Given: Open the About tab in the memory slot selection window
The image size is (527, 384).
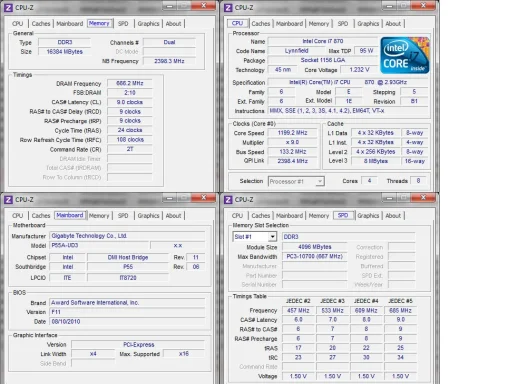Looking at the screenshot, I should (393, 216).
